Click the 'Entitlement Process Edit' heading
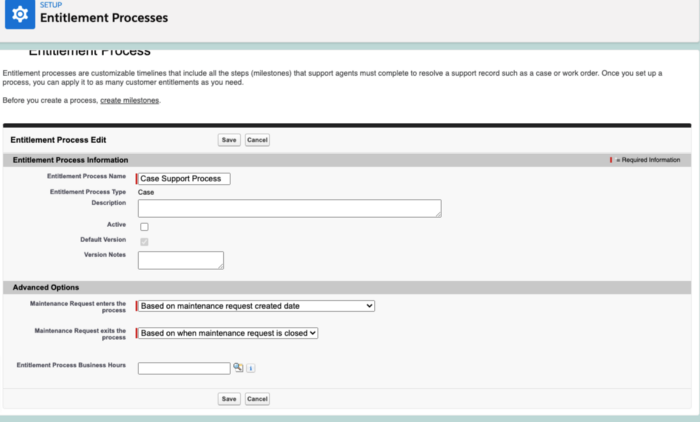The width and height of the screenshot is (700, 422). click(58, 140)
